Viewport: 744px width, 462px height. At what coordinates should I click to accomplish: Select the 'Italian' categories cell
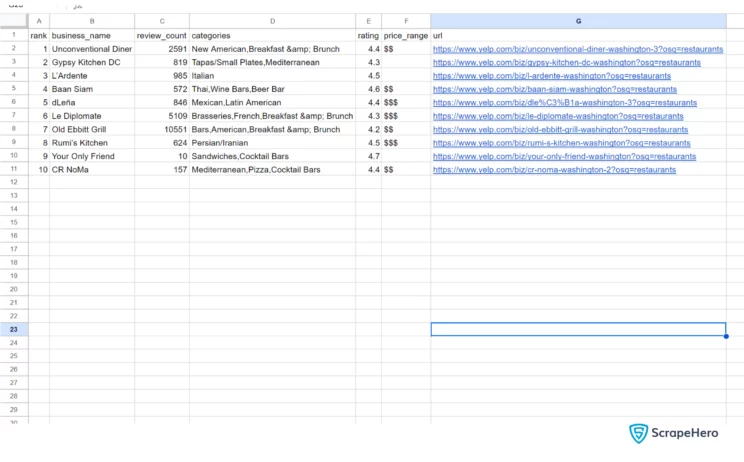pos(272,75)
